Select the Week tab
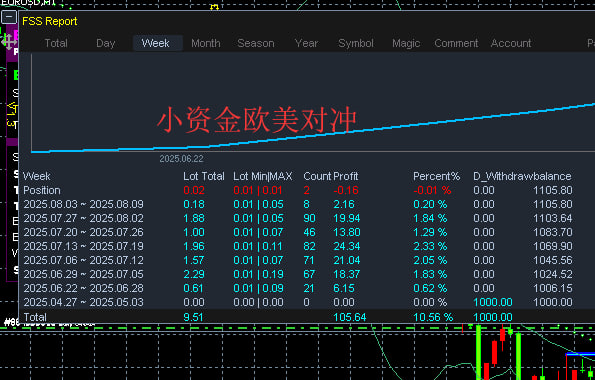The height and width of the screenshot is (380, 595). [x=156, y=43]
